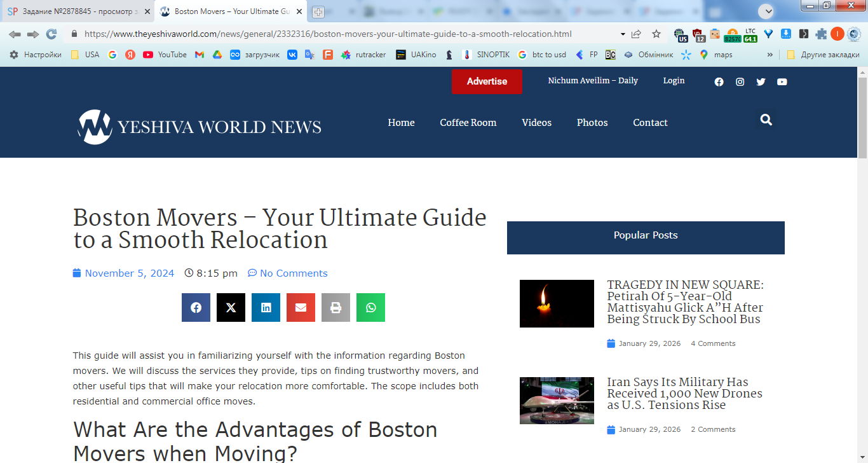
Task: Reload the page
Action: (51, 34)
